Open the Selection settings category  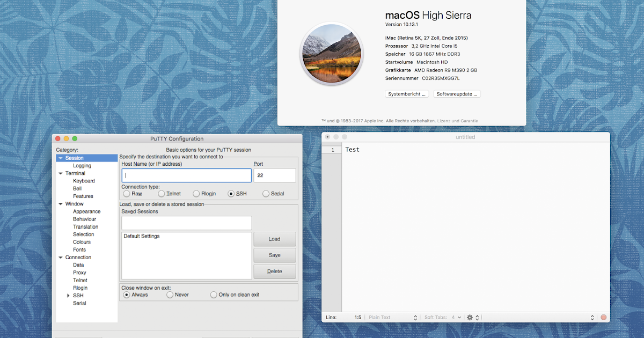point(84,234)
